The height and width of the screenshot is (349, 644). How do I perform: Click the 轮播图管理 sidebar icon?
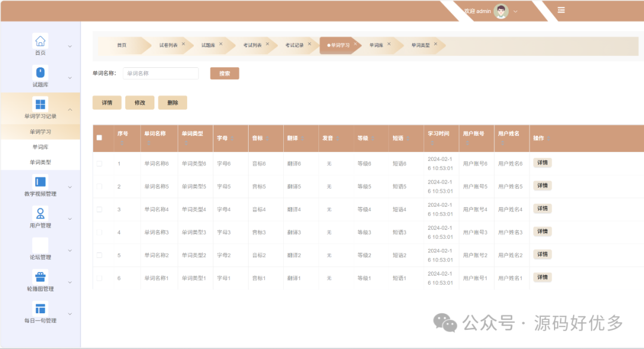point(40,277)
